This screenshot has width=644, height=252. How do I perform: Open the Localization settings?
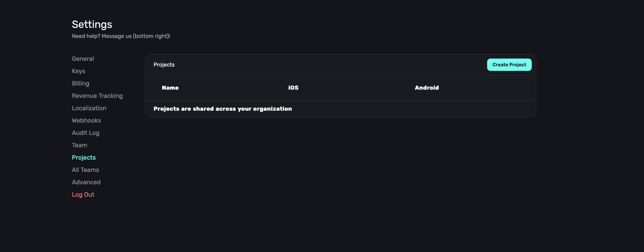click(x=89, y=108)
